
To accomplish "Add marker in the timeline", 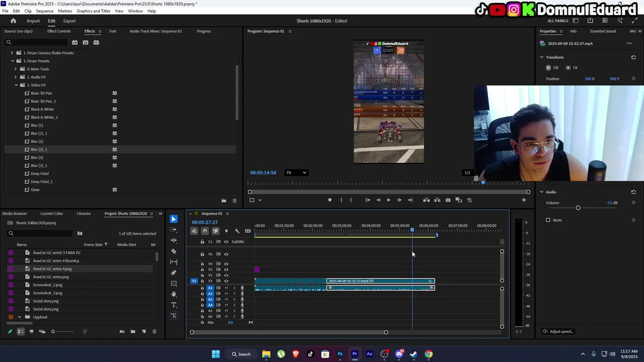I will (x=226, y=231).
